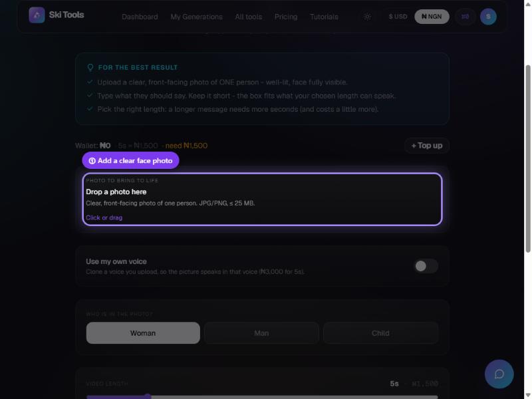This screenshot has width=532, height=399.
Task: Open the user avatar S menu
Action: [488, 17]
